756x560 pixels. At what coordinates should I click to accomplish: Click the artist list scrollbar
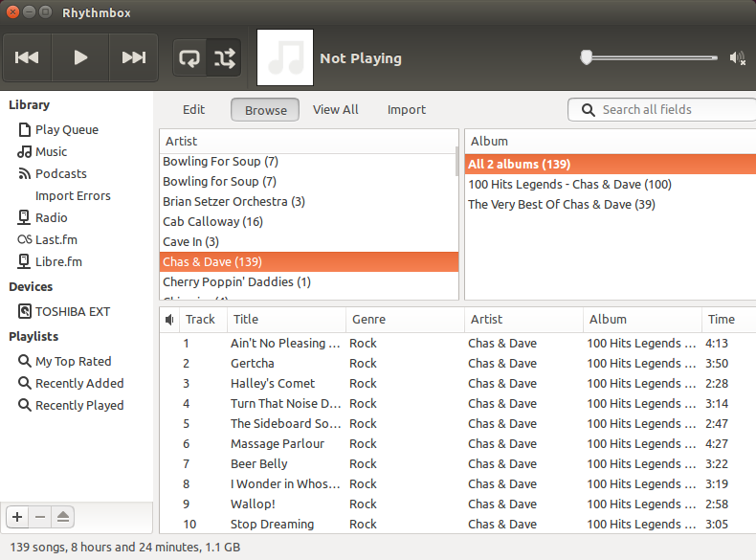(456, 162)
